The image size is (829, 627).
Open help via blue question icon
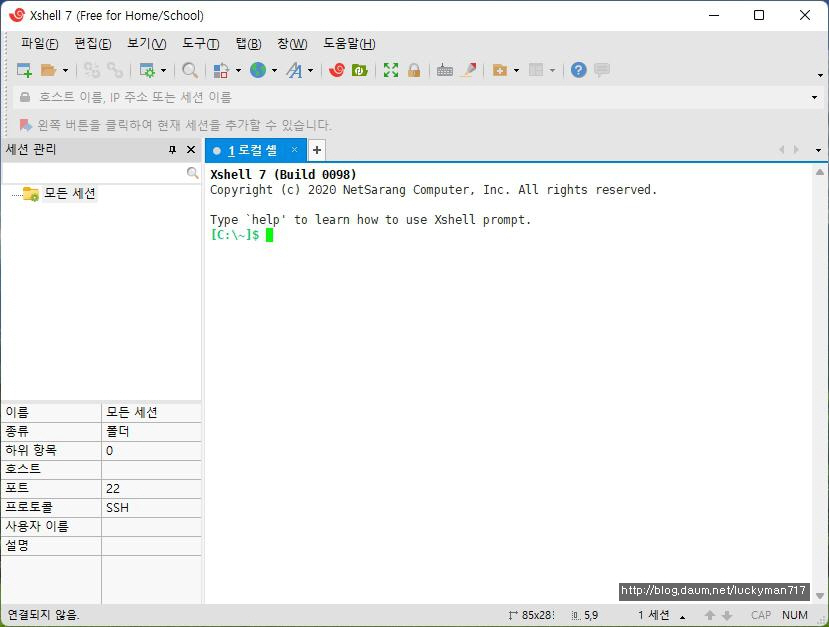click(578, 70)
